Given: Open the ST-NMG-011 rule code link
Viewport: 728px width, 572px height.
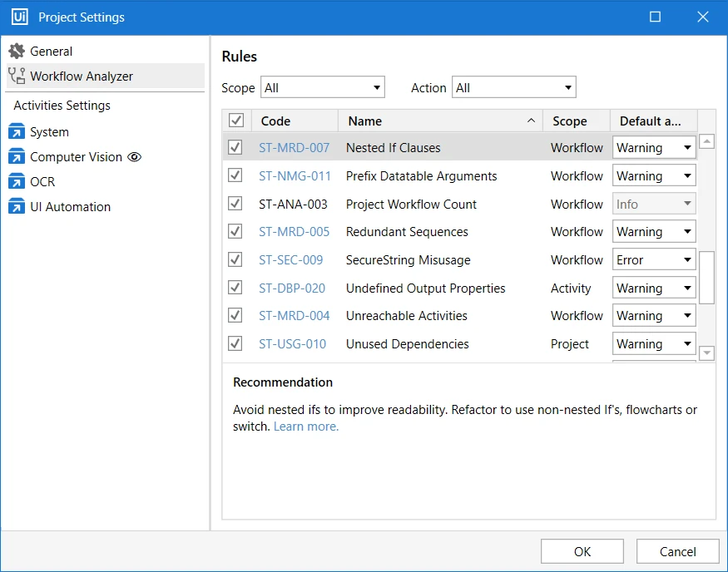Looking at the screenshot, I should click(x=295, y=175).
